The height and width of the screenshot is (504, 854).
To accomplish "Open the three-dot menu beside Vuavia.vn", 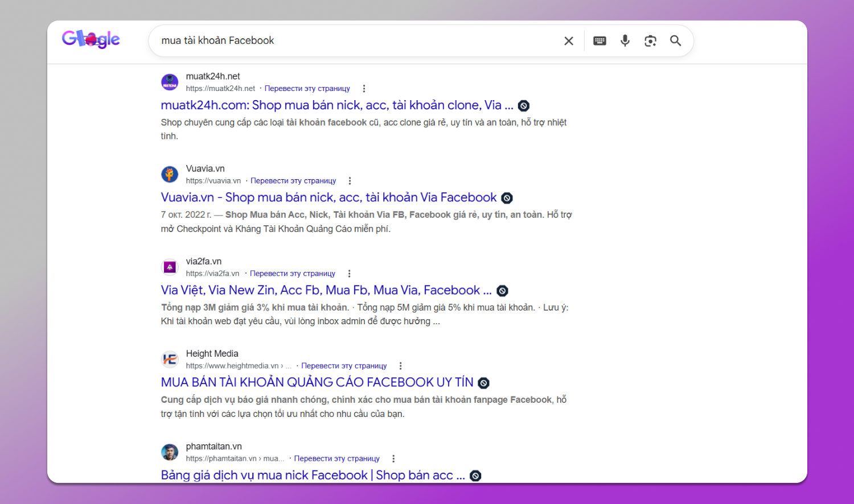I will 350,180.
